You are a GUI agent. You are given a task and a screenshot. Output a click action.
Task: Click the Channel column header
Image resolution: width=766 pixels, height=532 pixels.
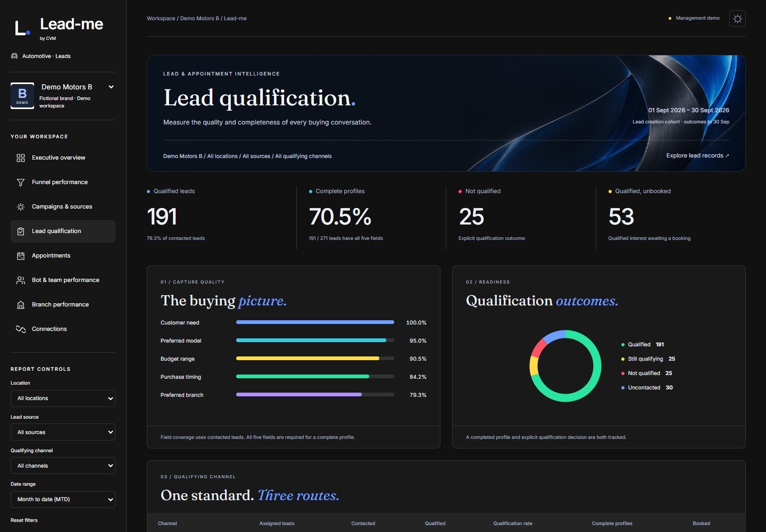pos(168,523)
